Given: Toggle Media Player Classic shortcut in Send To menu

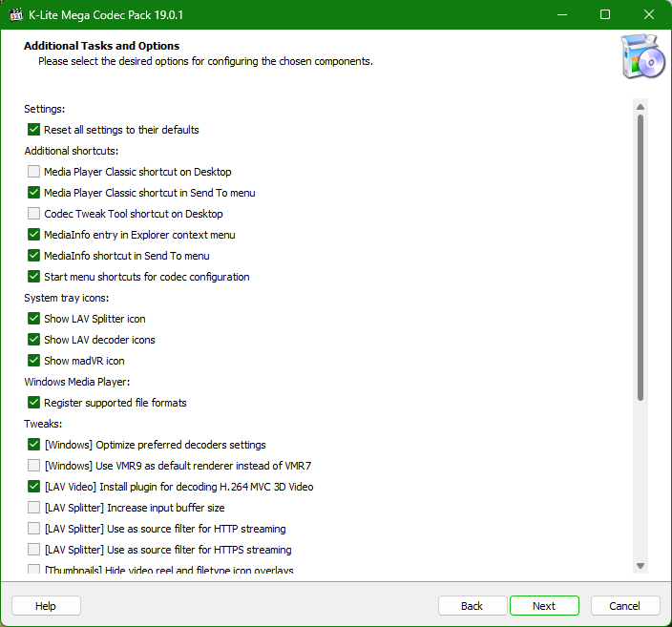Looking at the screenshot, I should pos(33,193).
